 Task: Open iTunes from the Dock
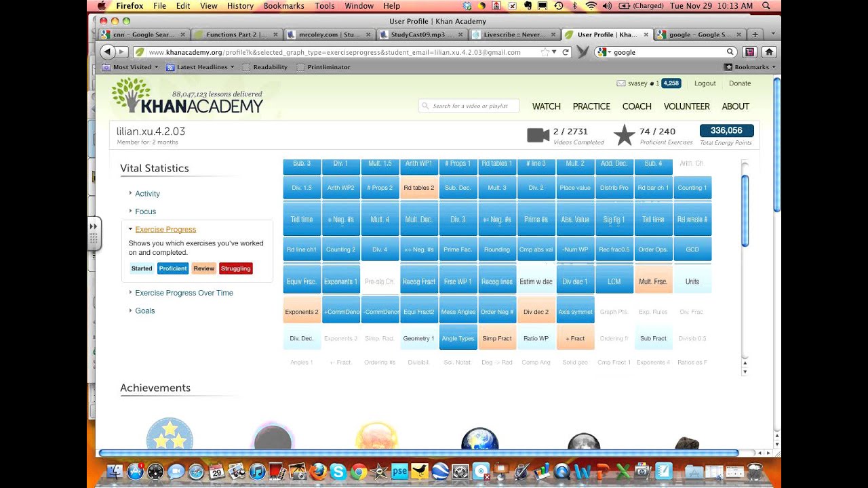[257, 472]
